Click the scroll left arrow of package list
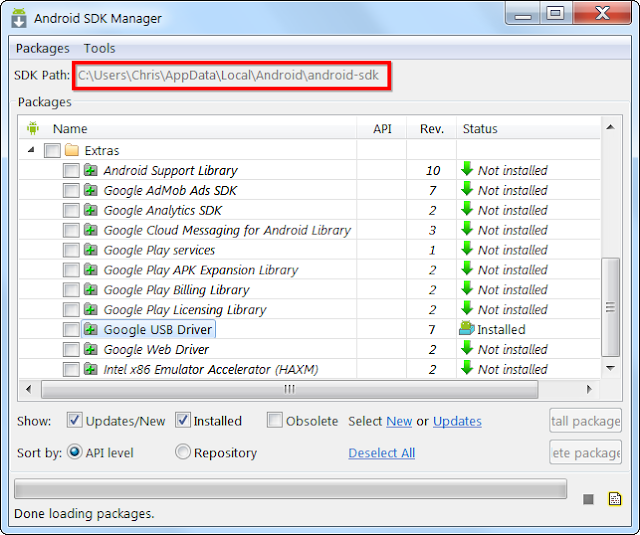This screenshot has width=640, height=535. tap(29, 389)
